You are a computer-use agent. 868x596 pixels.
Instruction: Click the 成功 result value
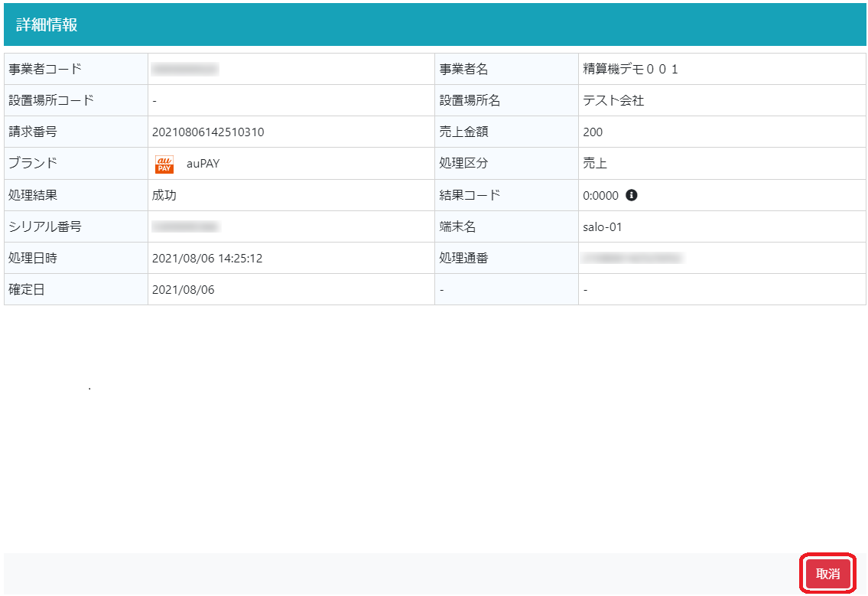tap(164, 195)
